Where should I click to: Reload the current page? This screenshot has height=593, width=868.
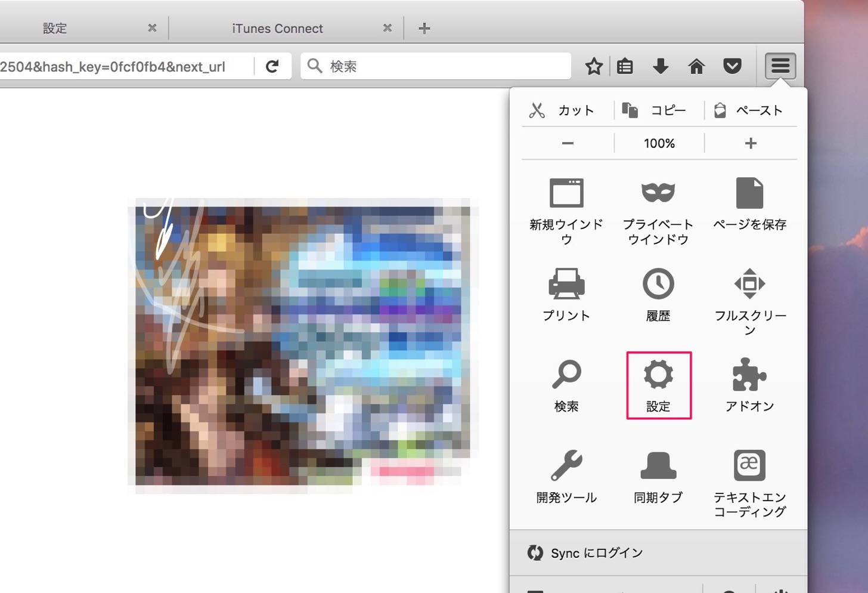tap(272, 66)
